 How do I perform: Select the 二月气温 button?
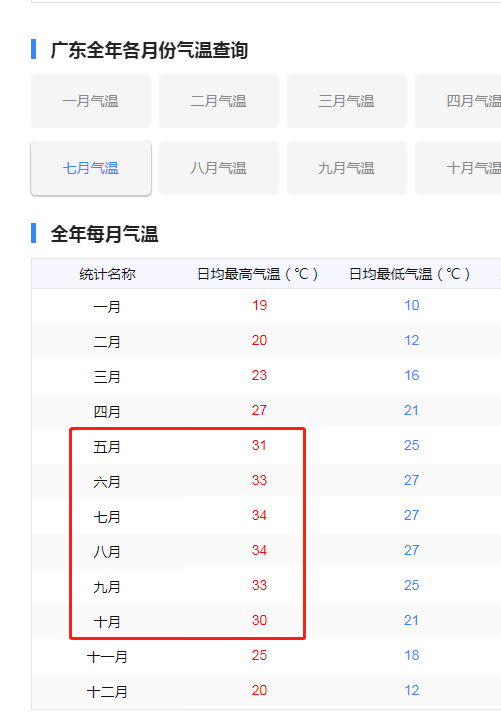click(x=219, y=101)
